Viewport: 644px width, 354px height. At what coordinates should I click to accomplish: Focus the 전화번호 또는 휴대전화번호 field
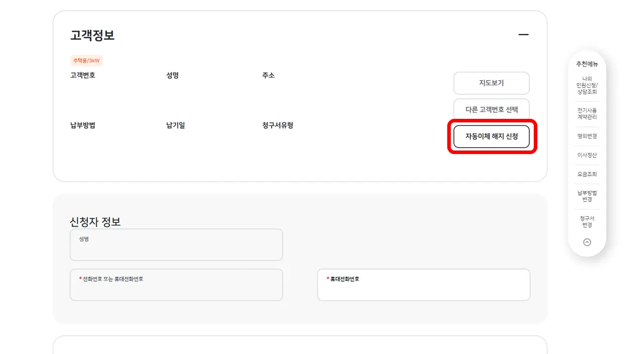point(176,285)
